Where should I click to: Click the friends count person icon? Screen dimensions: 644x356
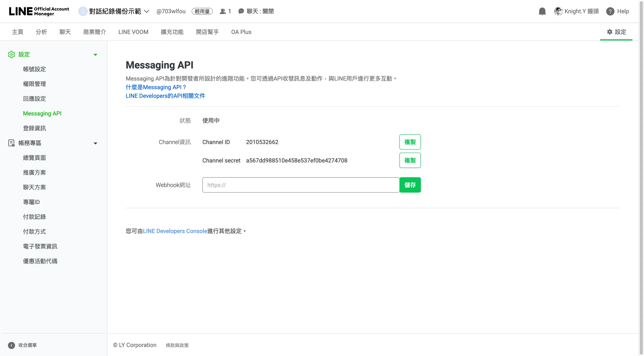223,11
